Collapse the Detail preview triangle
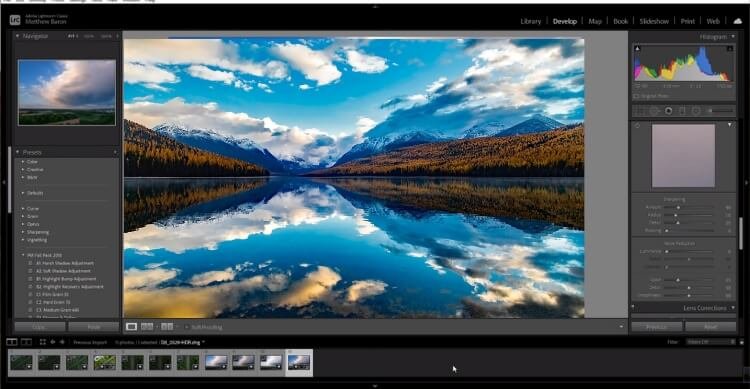Screen dimensions: 750x389 729,125
